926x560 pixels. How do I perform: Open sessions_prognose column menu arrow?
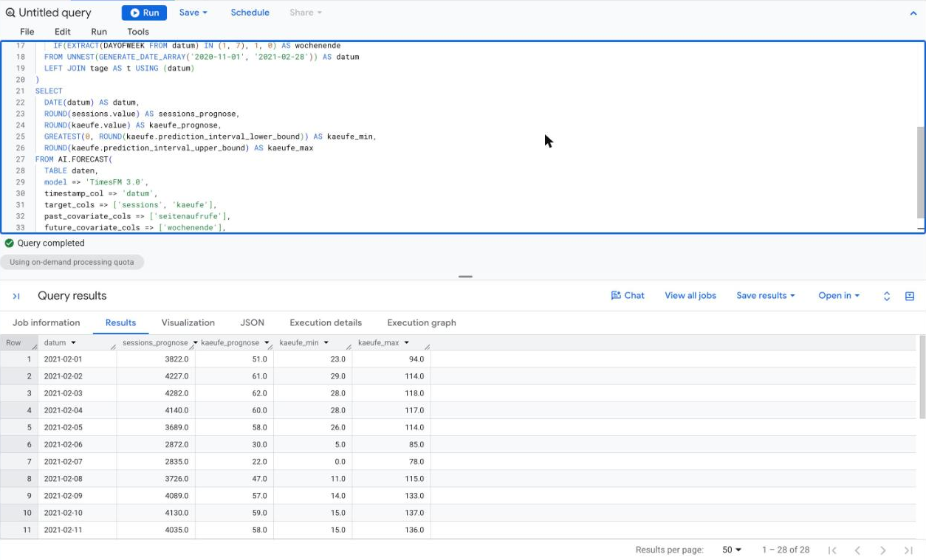(x=195, y=343)
